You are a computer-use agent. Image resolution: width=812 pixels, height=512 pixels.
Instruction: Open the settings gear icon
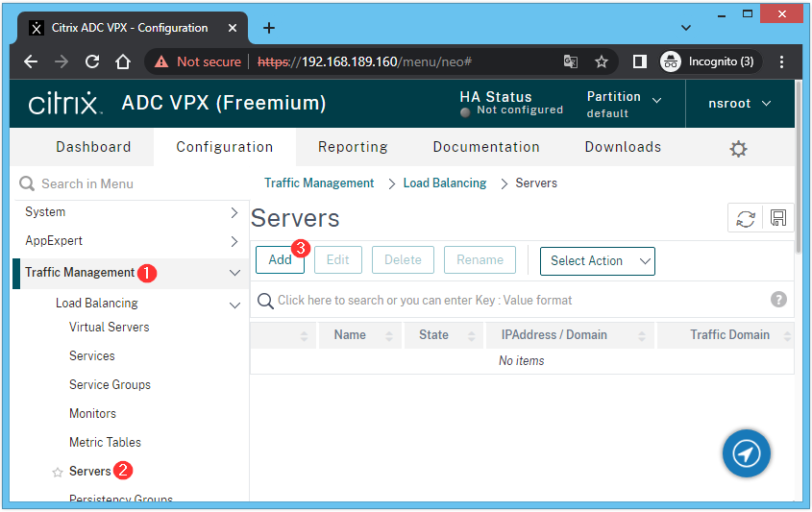(738, 149)
